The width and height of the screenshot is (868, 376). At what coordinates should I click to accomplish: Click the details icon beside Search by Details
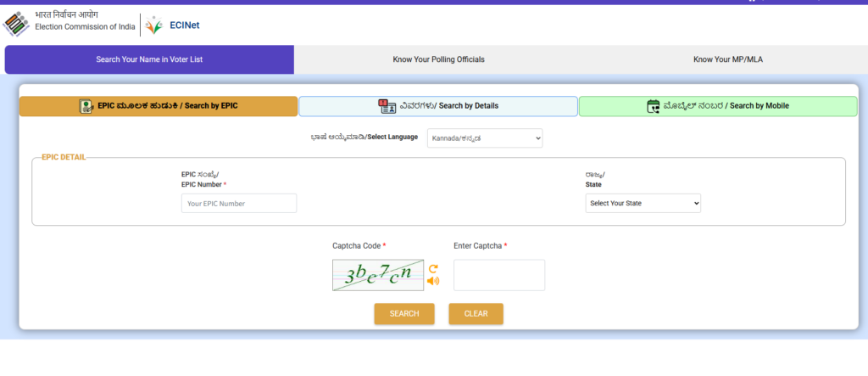pos(387,106)
